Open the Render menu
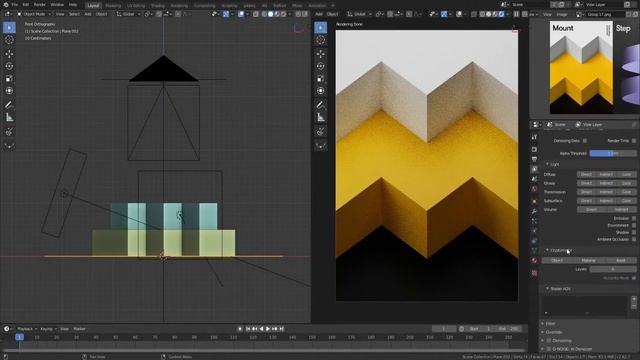 click(x=40, y=4)
